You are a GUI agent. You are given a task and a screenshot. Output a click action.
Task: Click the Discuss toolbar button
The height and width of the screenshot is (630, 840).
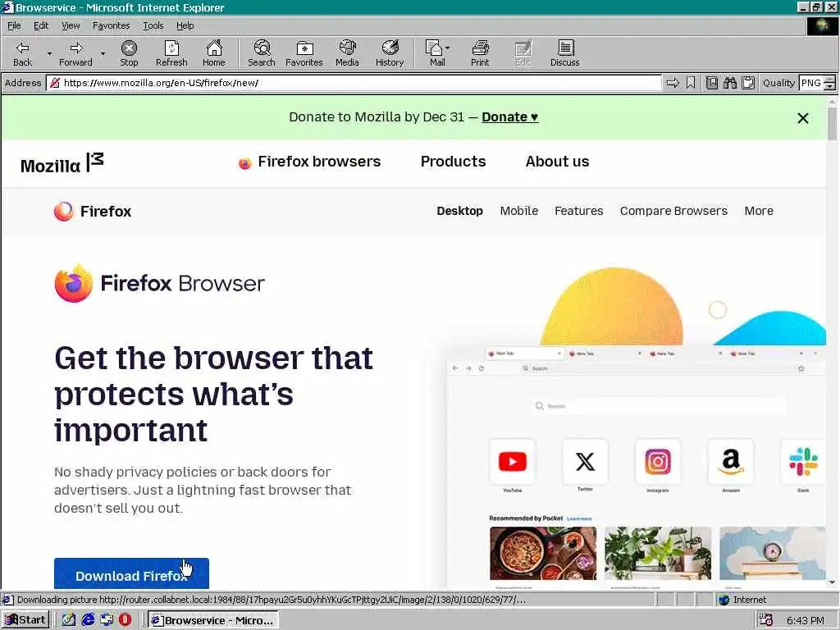(564, 53)
